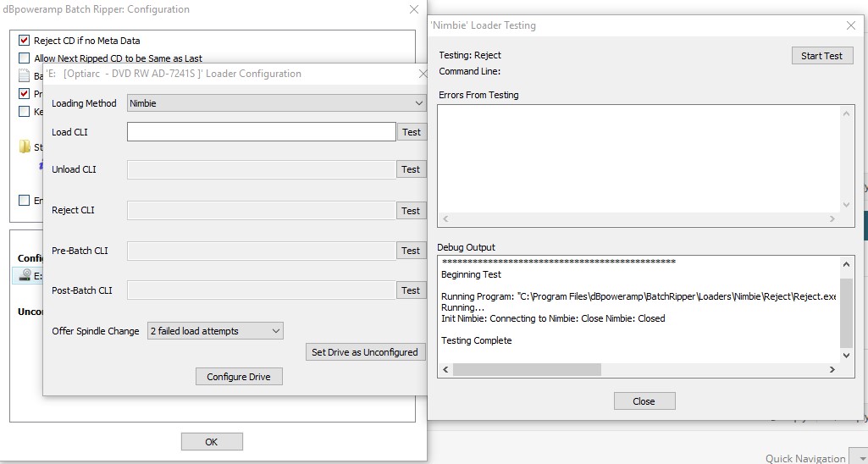
Task: Click the Close button under Debug Output
Action: [x=644, y=401]
